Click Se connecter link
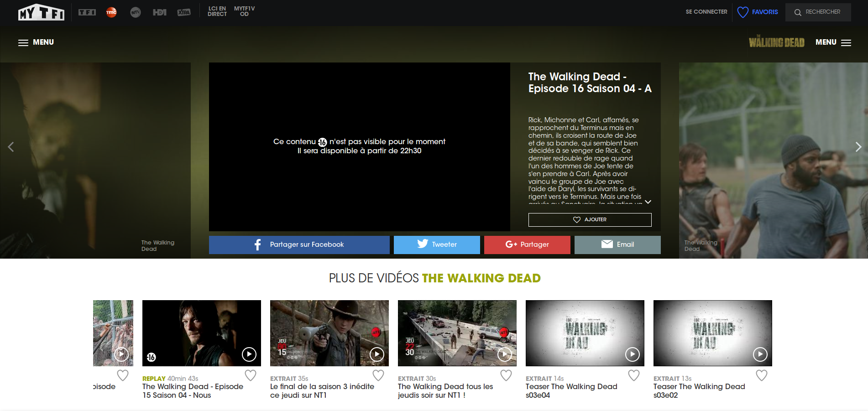Image resolution: width=868 pixels, height=411 pixels. (x=706, y=12)
